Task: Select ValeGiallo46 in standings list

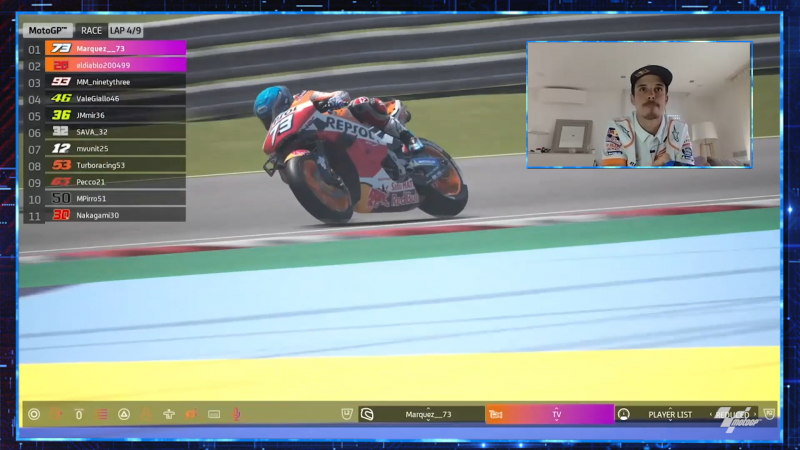Action: tap(115, 98)
